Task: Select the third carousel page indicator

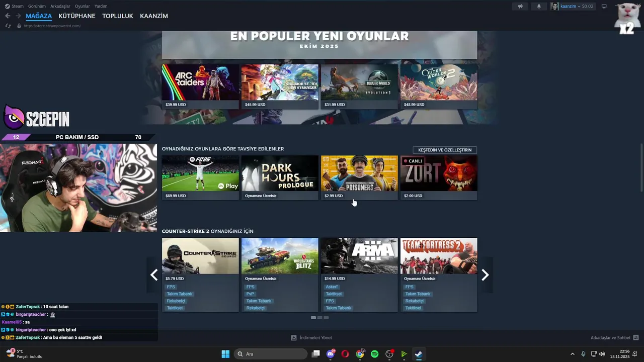Action: 326,318
